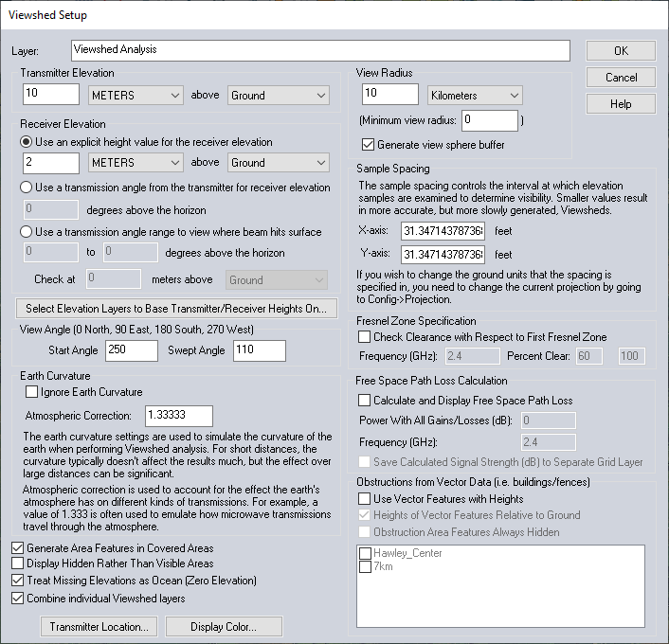Enable Check Clearance for First Fresnel Zone
669x644 pixels.
coord(365,337)
